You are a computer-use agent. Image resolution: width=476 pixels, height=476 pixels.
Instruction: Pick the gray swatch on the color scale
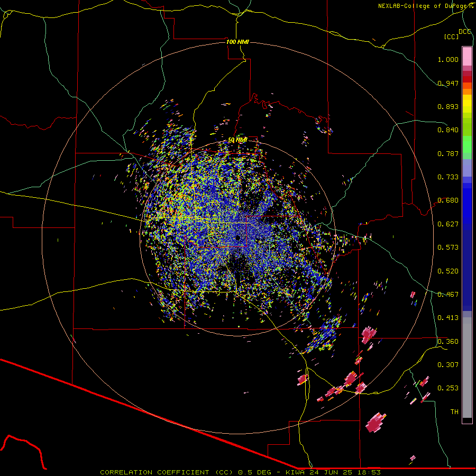click(467, 368)
